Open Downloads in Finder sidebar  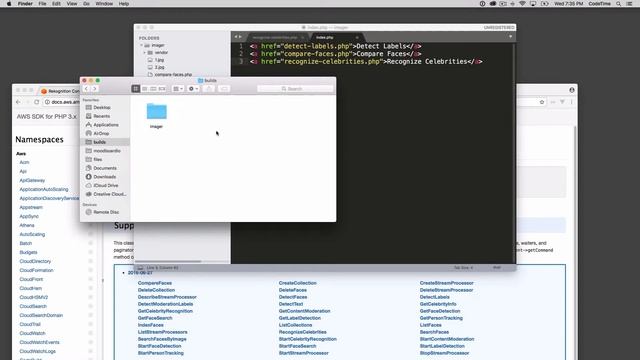tap(105, 177)
